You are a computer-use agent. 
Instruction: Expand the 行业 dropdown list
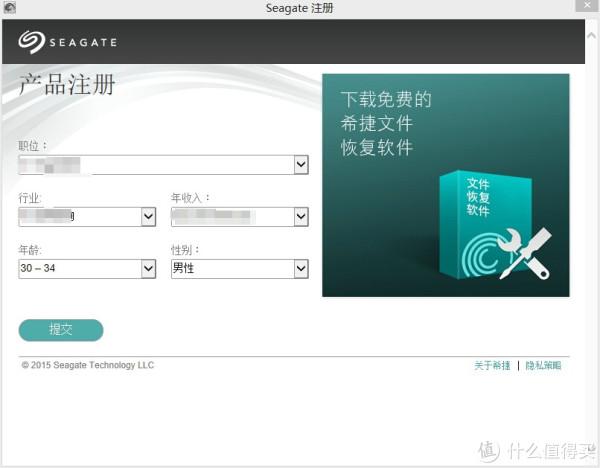(148, 217)
